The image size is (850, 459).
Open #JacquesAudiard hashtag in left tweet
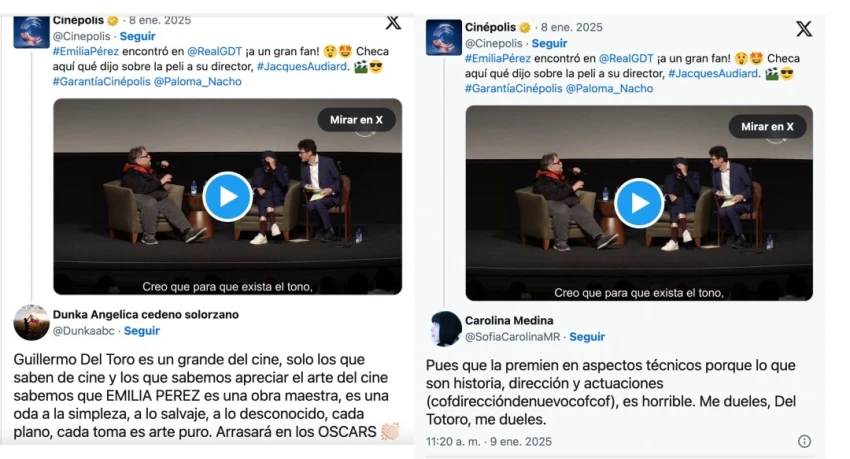coord(301,67)
